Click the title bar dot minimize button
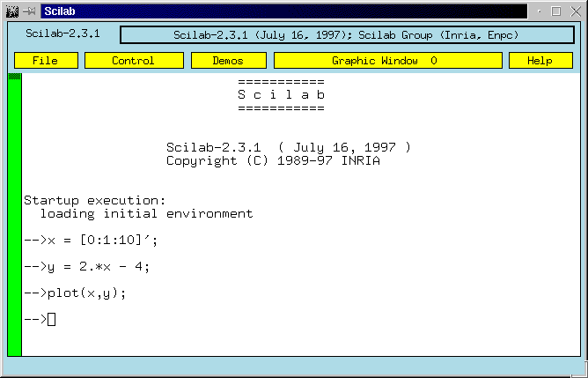The width and height of the screenshot is (588, 378). point(540,11)
